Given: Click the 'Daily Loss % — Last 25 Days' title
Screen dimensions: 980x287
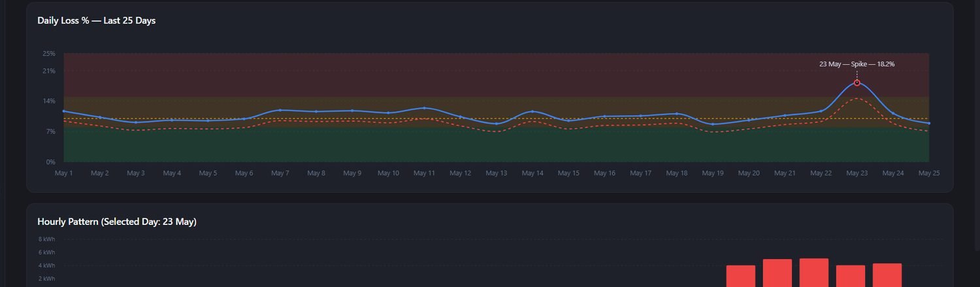Looking at the screenshot, I should (x=97, y=21).
